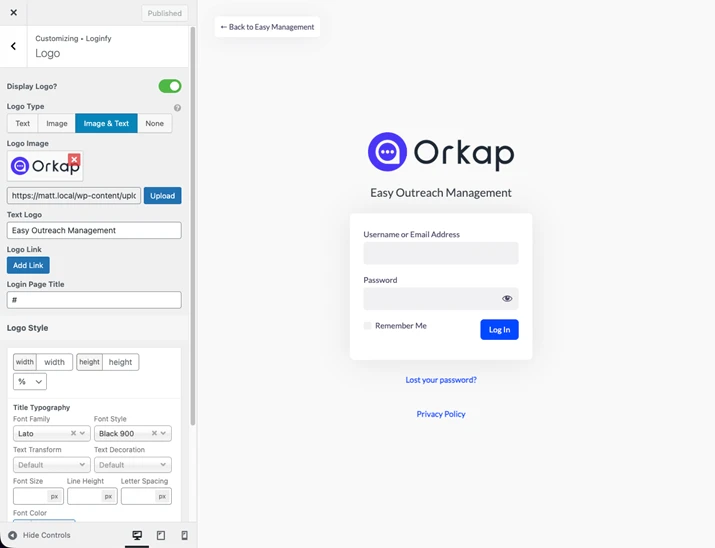Clear the Black 900 font style
Screen dimensions: 715x548
click(x=154, y=433)
